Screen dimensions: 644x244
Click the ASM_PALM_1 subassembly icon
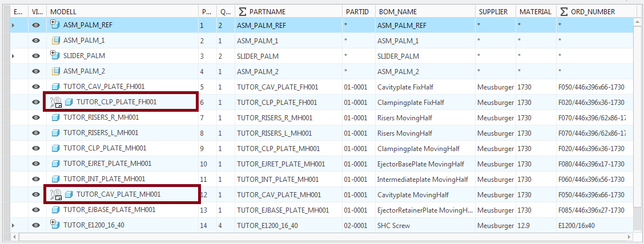click(x=56, y=40)
